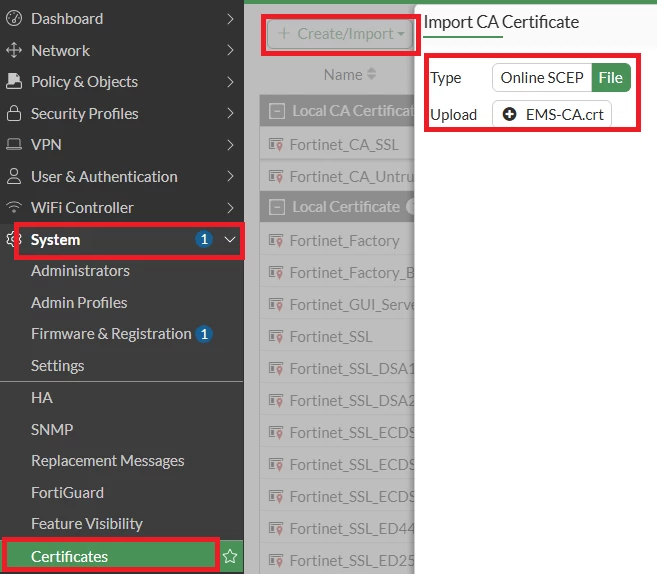The image size is (657, 574).
Task: Select the Fortinet_CA_SSL certificate row
Action: 337,145
